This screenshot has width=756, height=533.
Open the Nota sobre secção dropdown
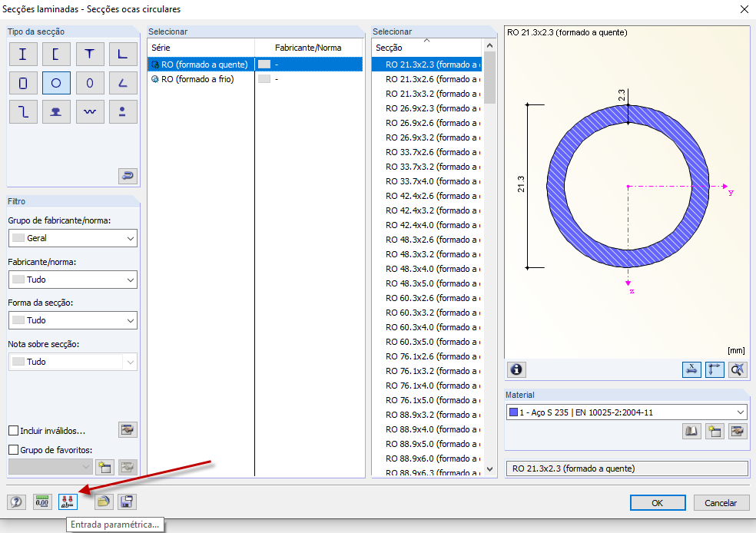tap(73, 362)
